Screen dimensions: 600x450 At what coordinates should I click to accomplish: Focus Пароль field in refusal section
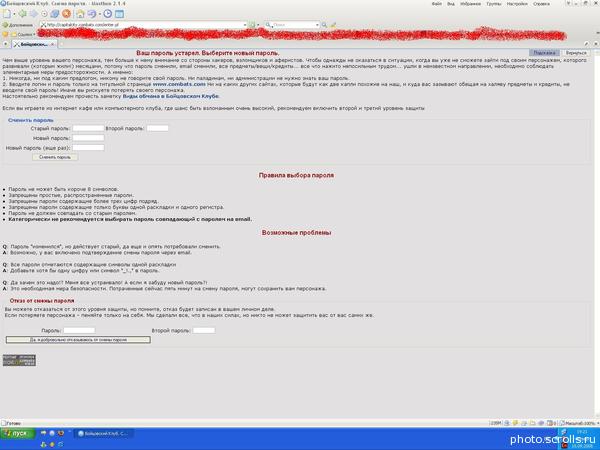click(x=79, y=330)
